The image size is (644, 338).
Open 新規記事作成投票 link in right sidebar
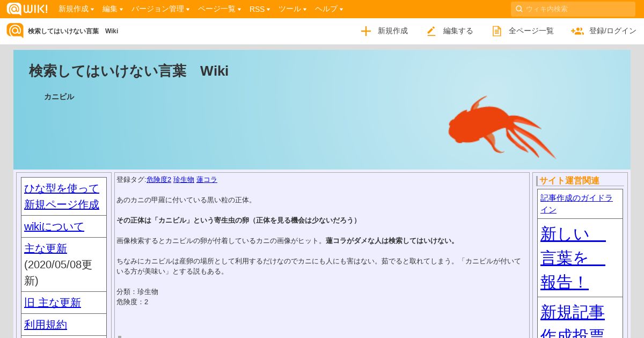pyautogui.click(x=573, y=320)
